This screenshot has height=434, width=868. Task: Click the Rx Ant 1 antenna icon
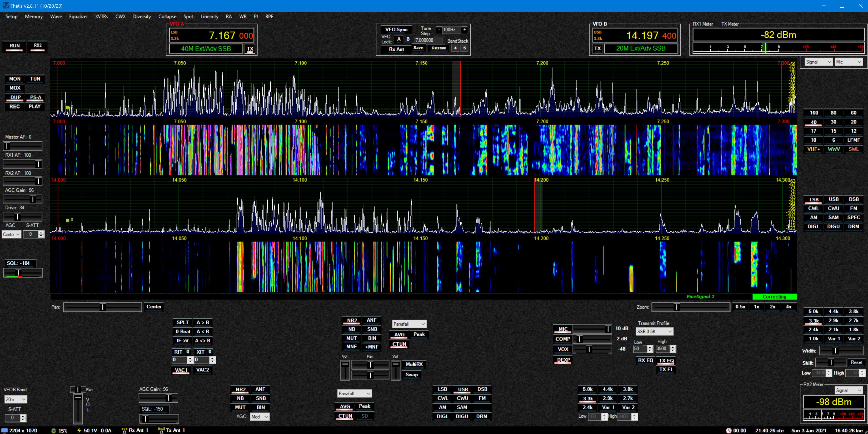pyautogui.click(x=124, y=430)
